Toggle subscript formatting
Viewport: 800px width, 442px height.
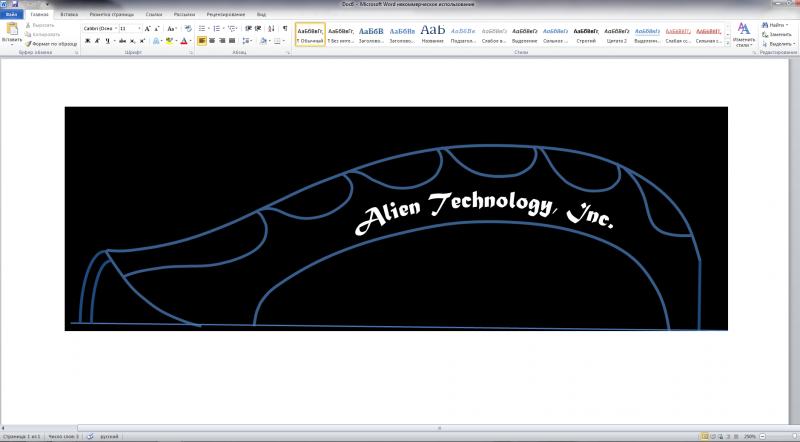click(132, 41)
